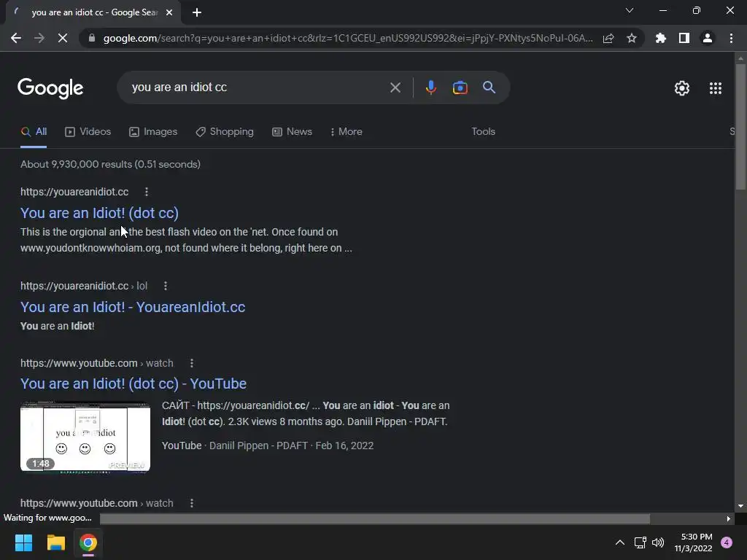The image size is (747, 560).
Task: Click 'You are an Idiot!' snippet text
Action: tap(57, 326)
